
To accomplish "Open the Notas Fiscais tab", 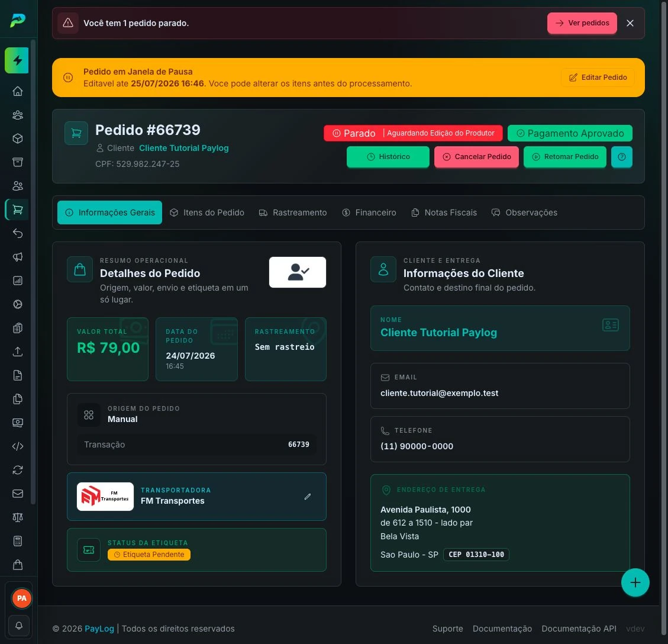I will click(x=444, y=212).
